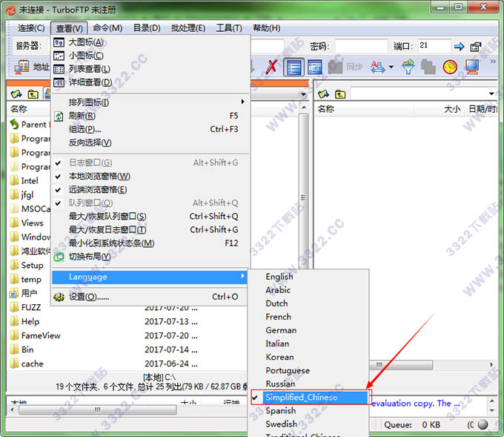Toggle Queue Window (队列窗口) checkmark
This screenshot has width=504, height=437.
tap(150, 203)
